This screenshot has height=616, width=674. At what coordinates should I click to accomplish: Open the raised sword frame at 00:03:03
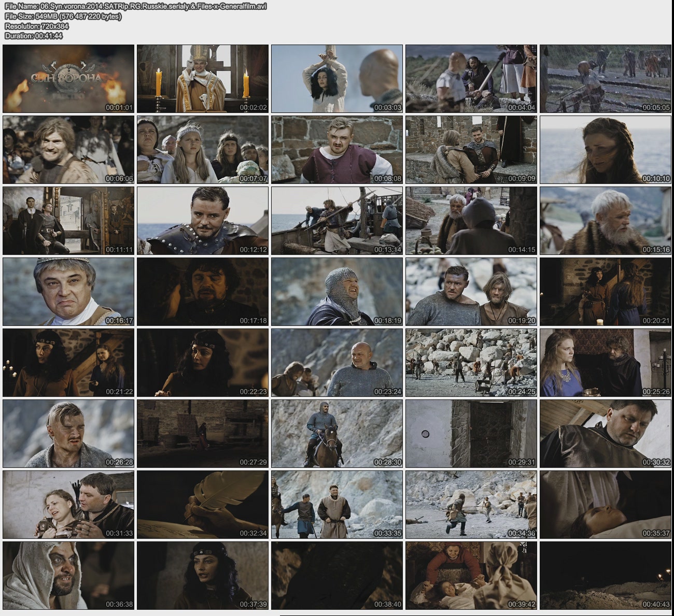pos(337,79)
